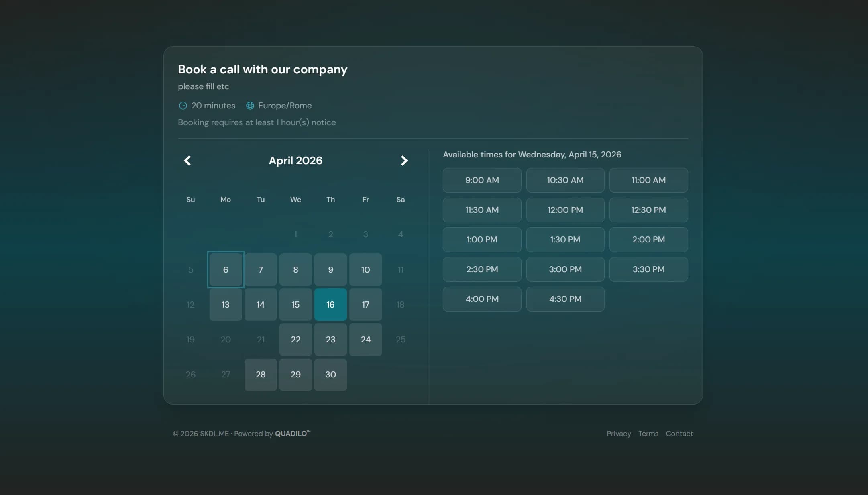Reserve the 3:00 PM slot
This screenshot has width=868, height=495.
(565, 269)
